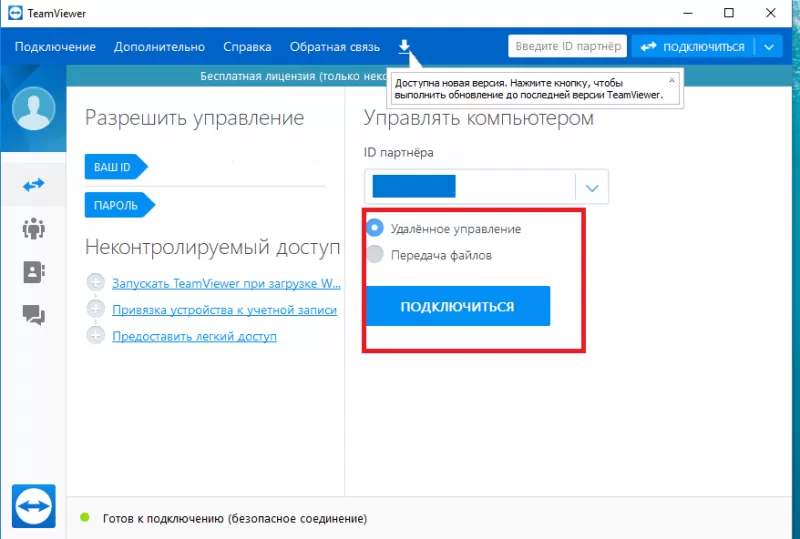This screenshot has width=800, height=539.
Task: Click plus icon beside Запускать TeamViewer
Action: click(95, 282)
